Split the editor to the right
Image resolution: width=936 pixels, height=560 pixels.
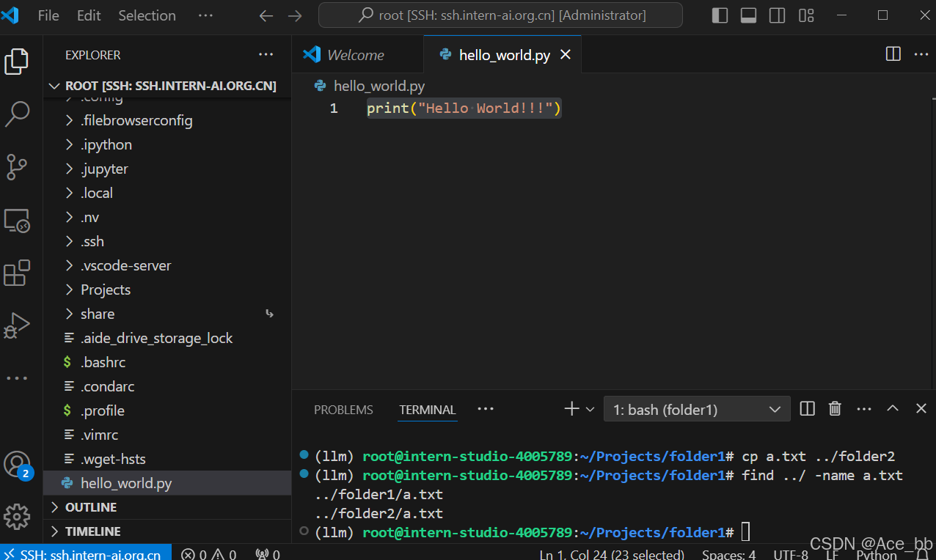point(893,54)
